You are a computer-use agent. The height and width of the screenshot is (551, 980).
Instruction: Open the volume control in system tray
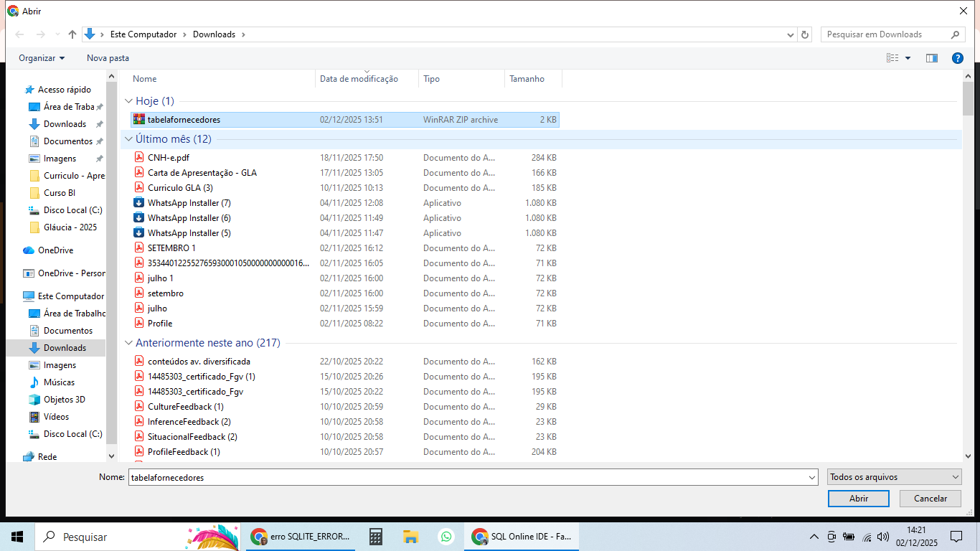click(883, 537)
